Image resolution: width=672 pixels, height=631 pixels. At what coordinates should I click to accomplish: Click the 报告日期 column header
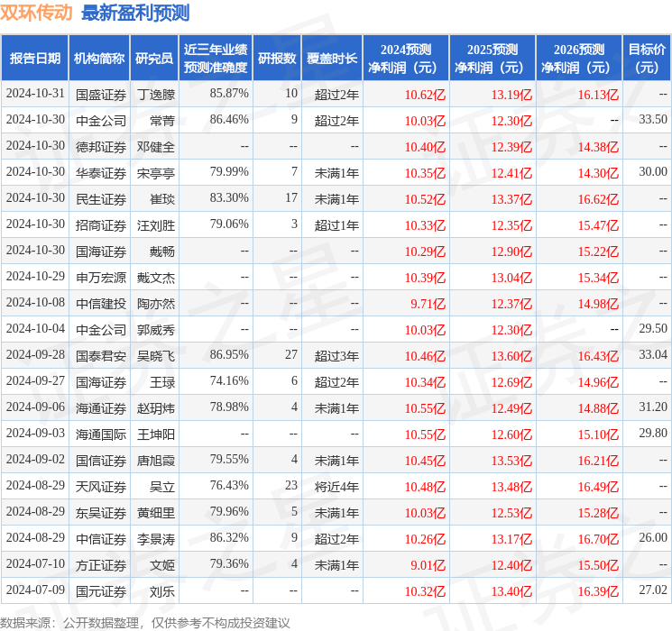[34, 59]
